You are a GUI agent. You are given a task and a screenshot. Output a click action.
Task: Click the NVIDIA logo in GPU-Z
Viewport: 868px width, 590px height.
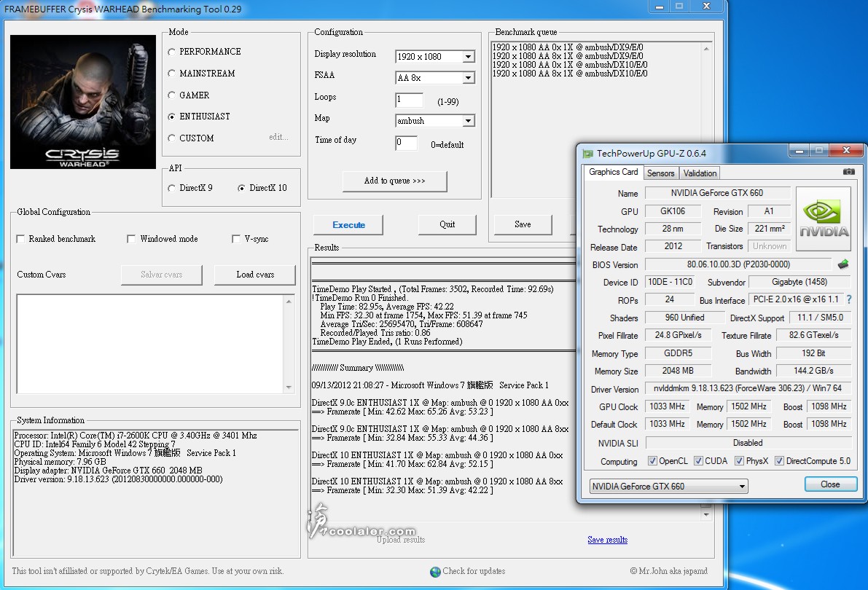[824, 219]
